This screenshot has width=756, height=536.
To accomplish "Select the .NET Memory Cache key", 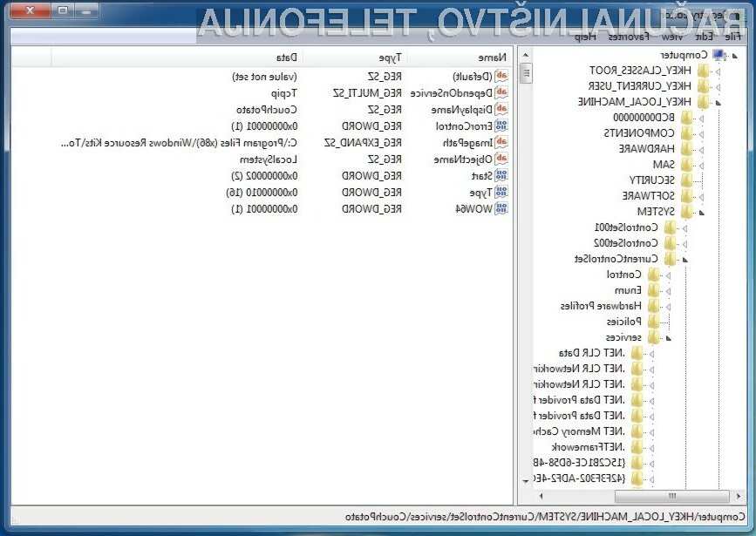I will click(579, 431).
